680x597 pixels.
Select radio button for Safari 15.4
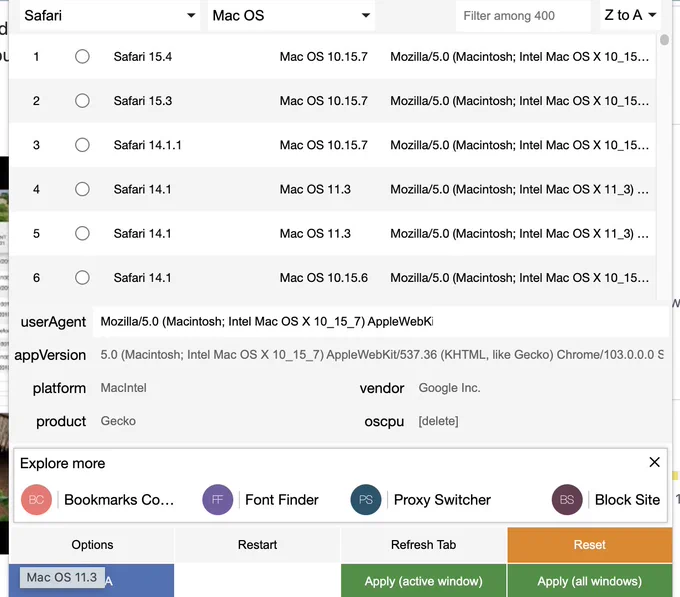pos(82,56)
